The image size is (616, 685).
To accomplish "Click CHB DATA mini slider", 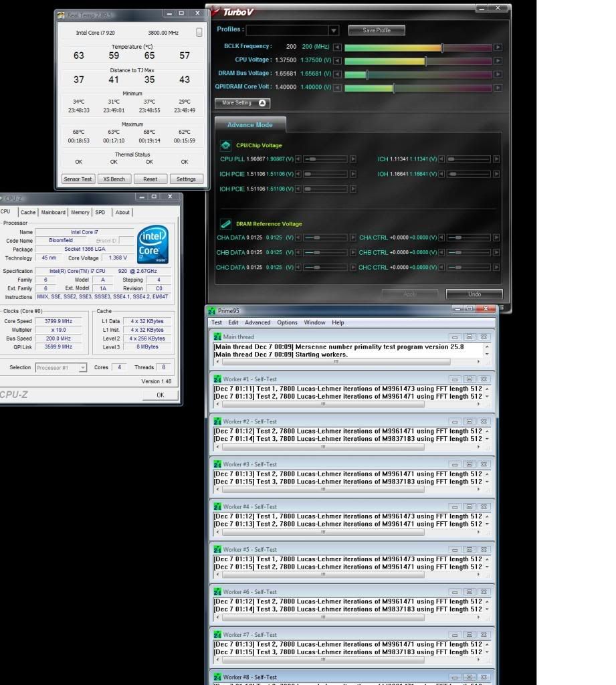I will coord(326,252).
